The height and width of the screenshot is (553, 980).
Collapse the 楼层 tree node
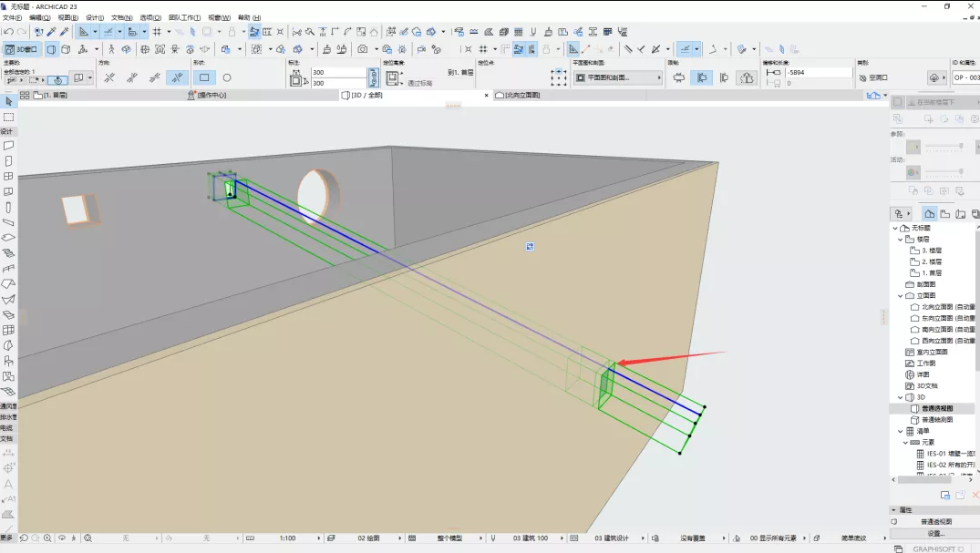point(900,240)
